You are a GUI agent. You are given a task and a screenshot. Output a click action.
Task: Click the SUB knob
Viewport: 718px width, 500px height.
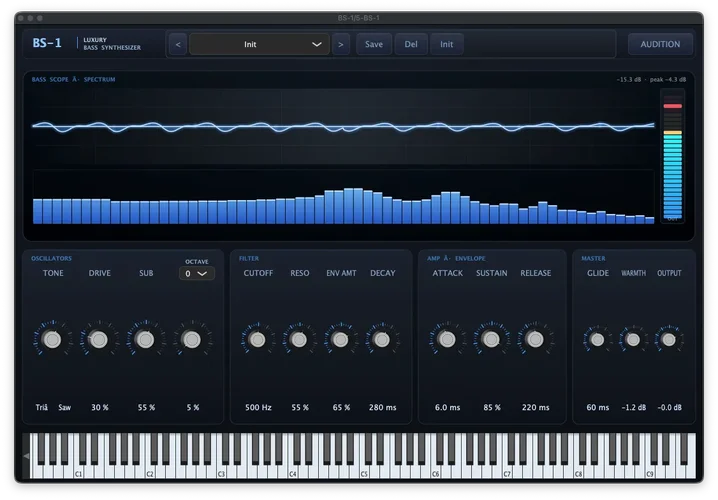pos(146,339)
